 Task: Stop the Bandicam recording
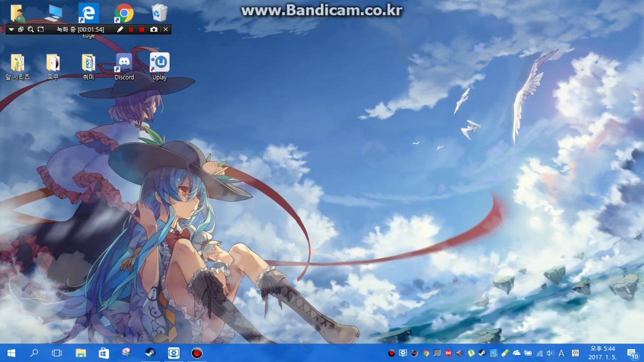point(142,30)
